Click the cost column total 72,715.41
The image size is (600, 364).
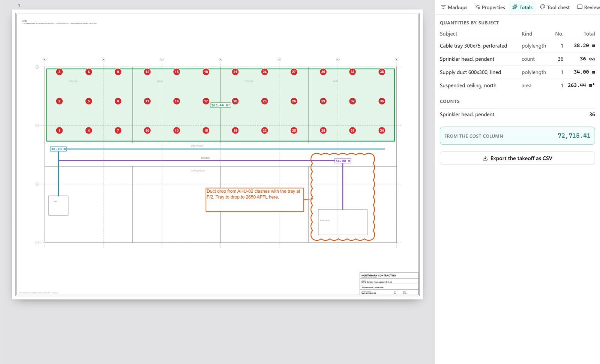pos(574,136)
